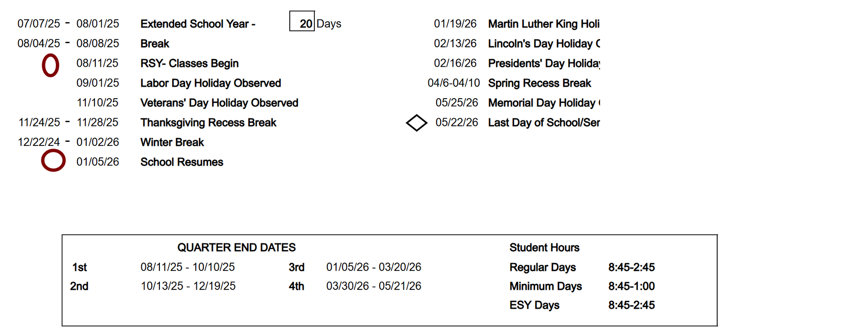Click the Thanksgiving Recess Break label
Screen dimensions: 868x334
pos(208,123)
